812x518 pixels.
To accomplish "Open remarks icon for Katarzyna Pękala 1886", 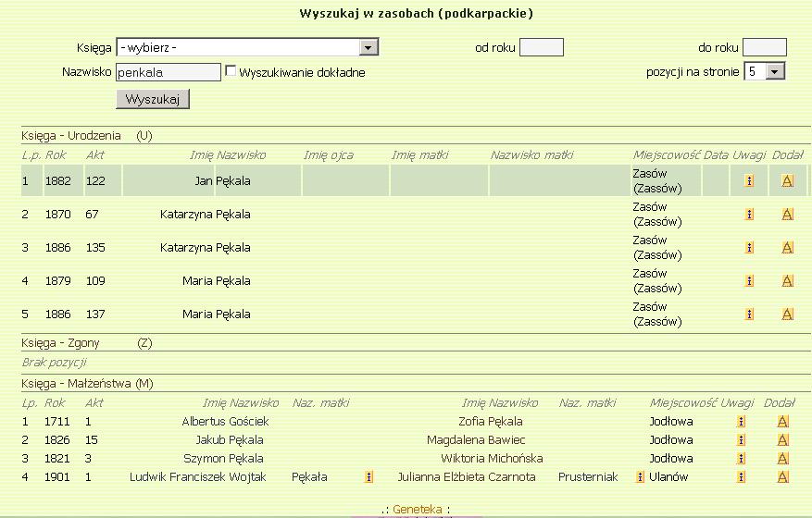I will click(x=749, y=247).
